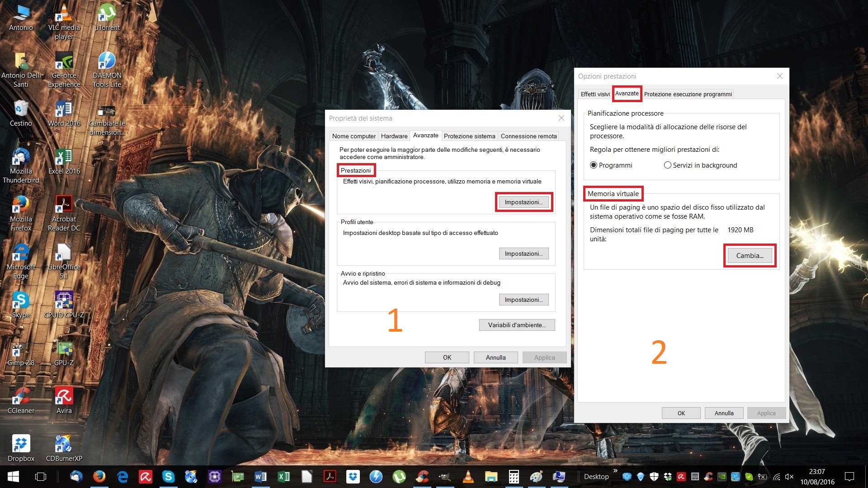Viewport: 868px width, 488px height.
Task: Select Skype desktop icon
Action: pyautogui.click(x=21, y=305)
